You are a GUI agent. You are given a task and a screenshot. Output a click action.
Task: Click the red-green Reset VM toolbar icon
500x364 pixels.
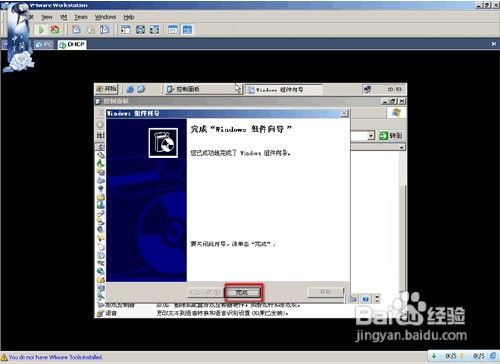click(x=55, y=30)
